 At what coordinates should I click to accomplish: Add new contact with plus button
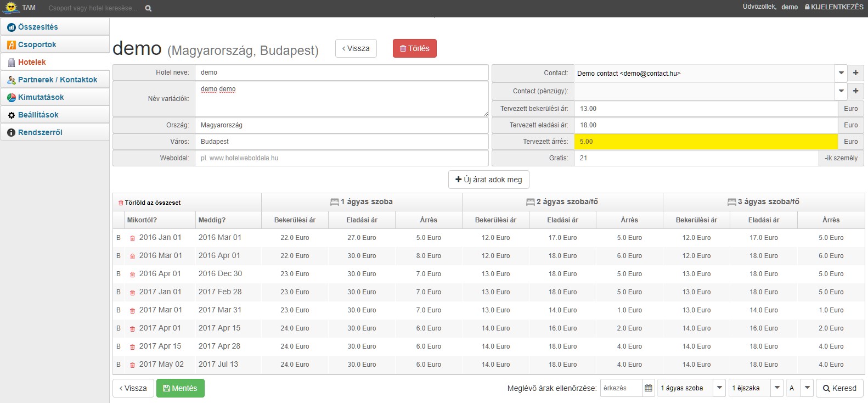point(855,73)
